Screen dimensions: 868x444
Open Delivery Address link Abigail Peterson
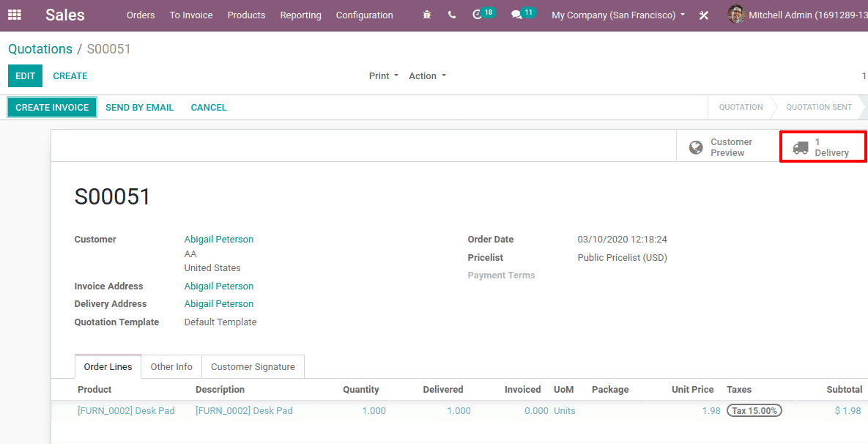[x=219, y=304]
